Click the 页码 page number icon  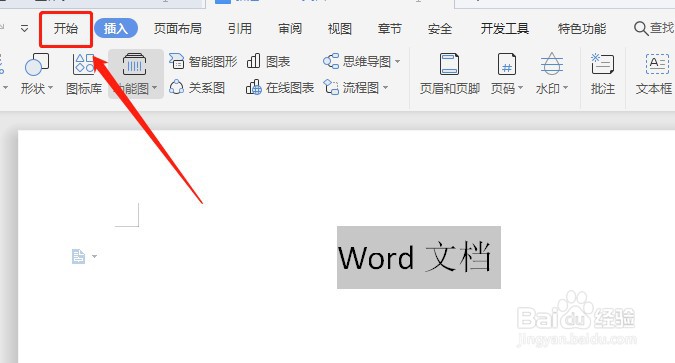[507, 65]
